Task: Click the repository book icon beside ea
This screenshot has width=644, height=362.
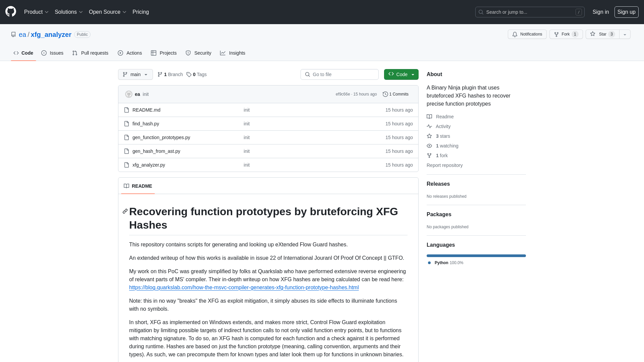Action: [x=13, y=35]
